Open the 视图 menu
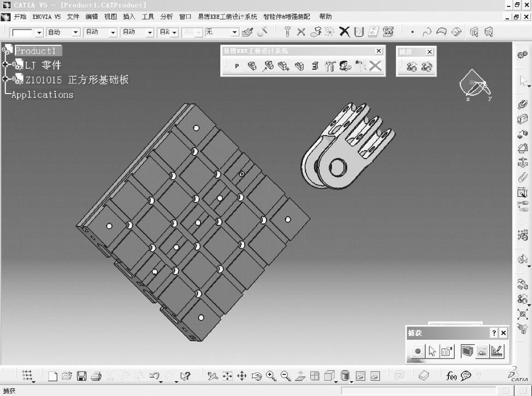This screenshot has width=532, height=396. tap(110, 17)
